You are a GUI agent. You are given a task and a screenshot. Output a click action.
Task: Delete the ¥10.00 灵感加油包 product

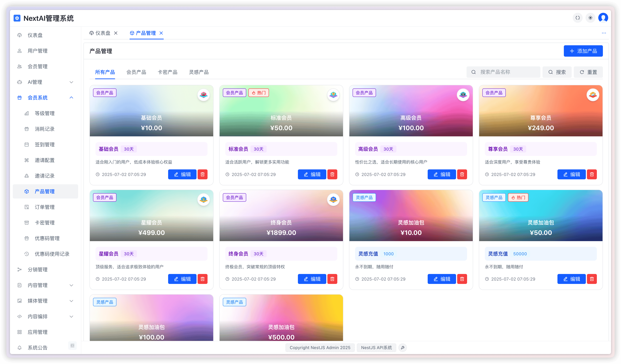(x=462, y=279)
